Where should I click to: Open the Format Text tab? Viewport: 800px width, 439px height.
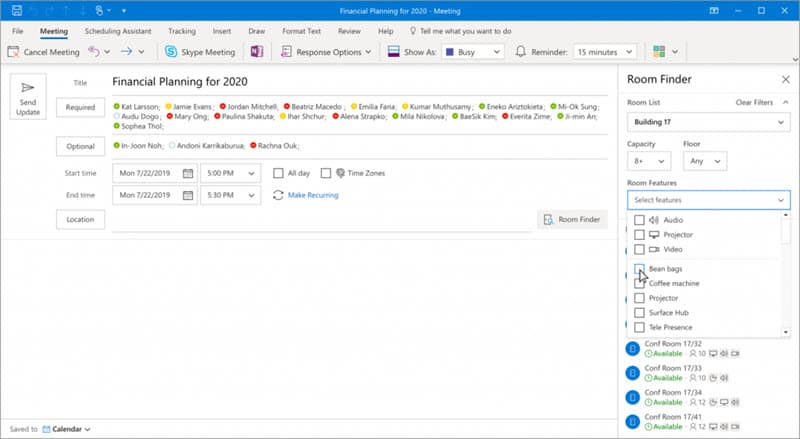click(302, 31)
